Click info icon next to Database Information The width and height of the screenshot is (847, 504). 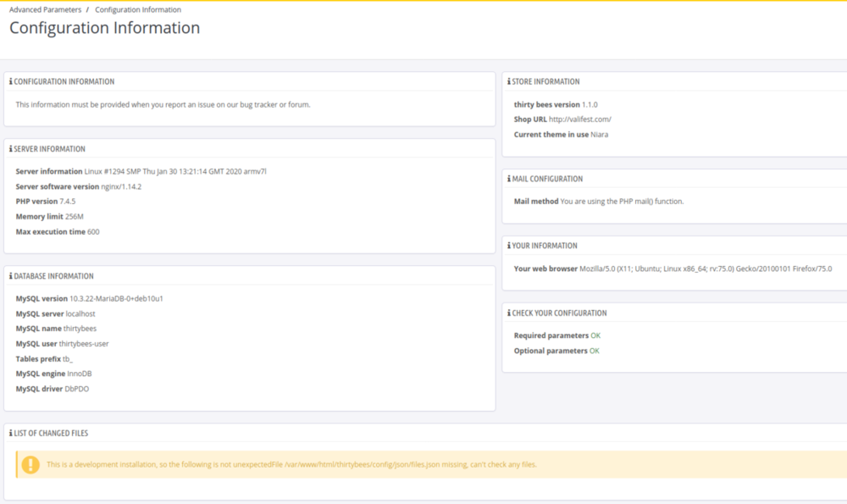point(11,276)
